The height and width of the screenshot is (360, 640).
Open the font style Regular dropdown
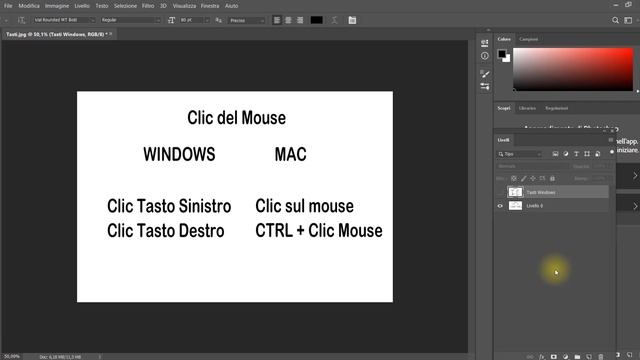point(131,20)
